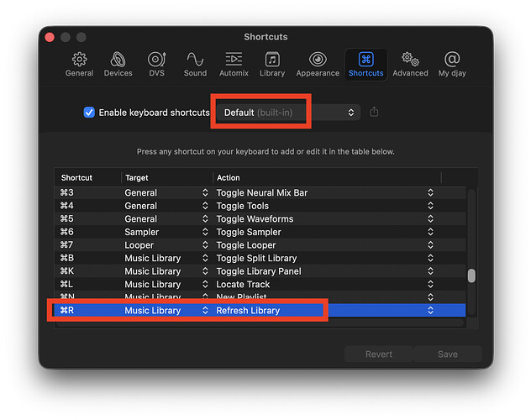This screenshot has height=420, width=531.
Task: Click the Revert button
Action: pyautogui.click(x=379, y=354)
